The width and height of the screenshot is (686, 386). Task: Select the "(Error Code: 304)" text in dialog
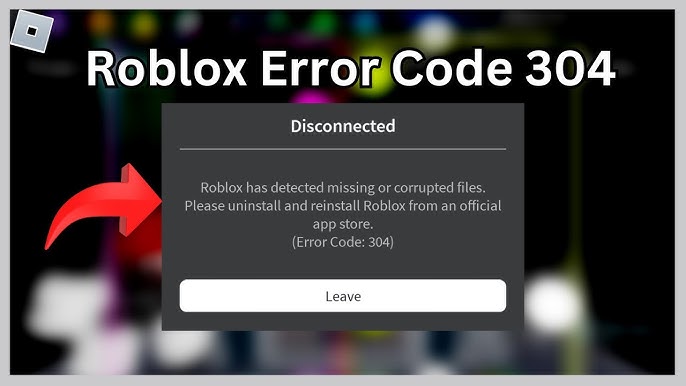coord(343,242)
